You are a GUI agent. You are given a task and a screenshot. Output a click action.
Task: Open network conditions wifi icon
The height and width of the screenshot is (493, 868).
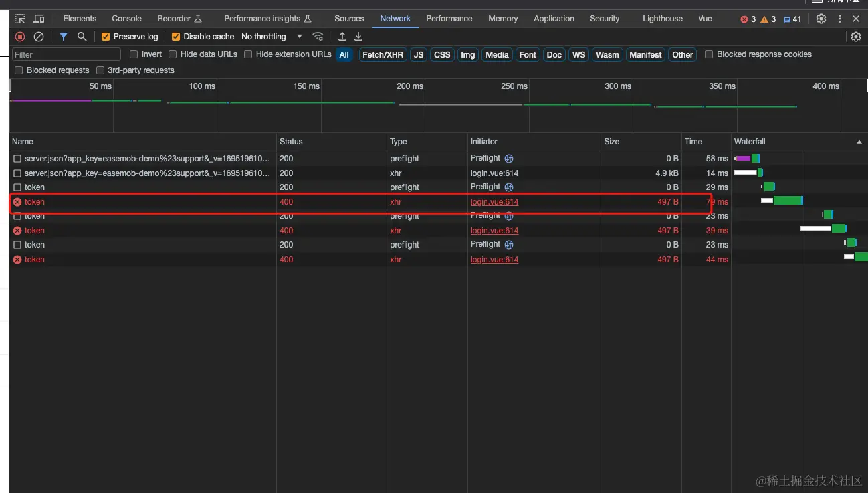pyautogui.click(x=318, y=37)
